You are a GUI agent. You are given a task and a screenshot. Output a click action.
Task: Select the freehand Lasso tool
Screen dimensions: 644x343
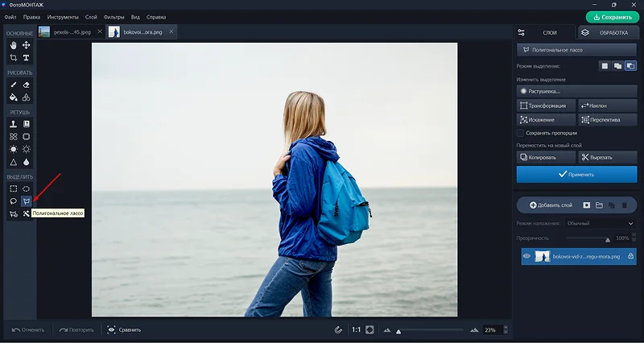(14, 201)
